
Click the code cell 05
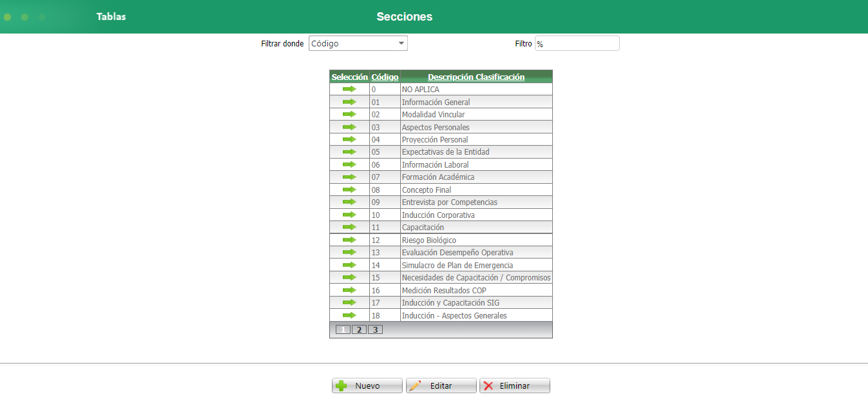385,151
